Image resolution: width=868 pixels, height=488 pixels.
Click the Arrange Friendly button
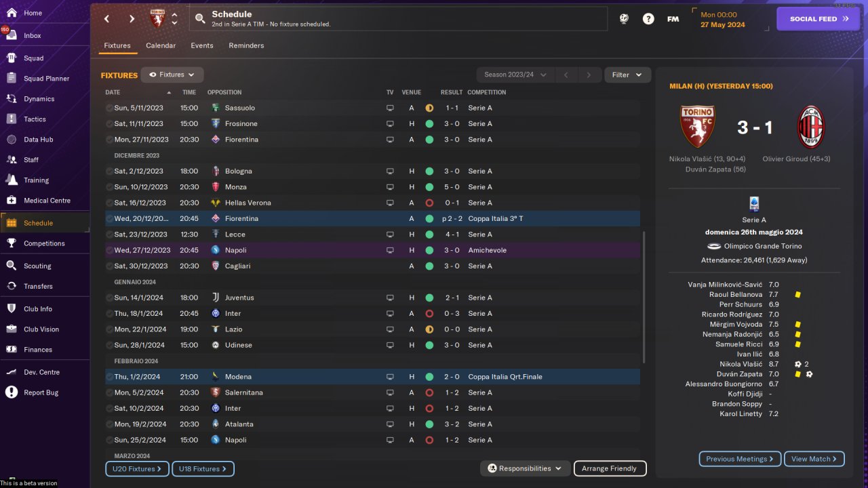[x=610, y=468]
